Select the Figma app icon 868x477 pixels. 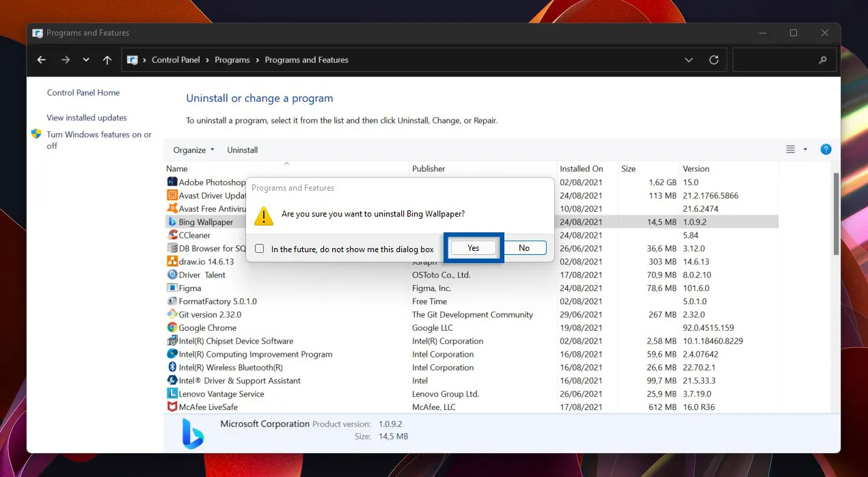pyautogui.click(x=172, y=288)
